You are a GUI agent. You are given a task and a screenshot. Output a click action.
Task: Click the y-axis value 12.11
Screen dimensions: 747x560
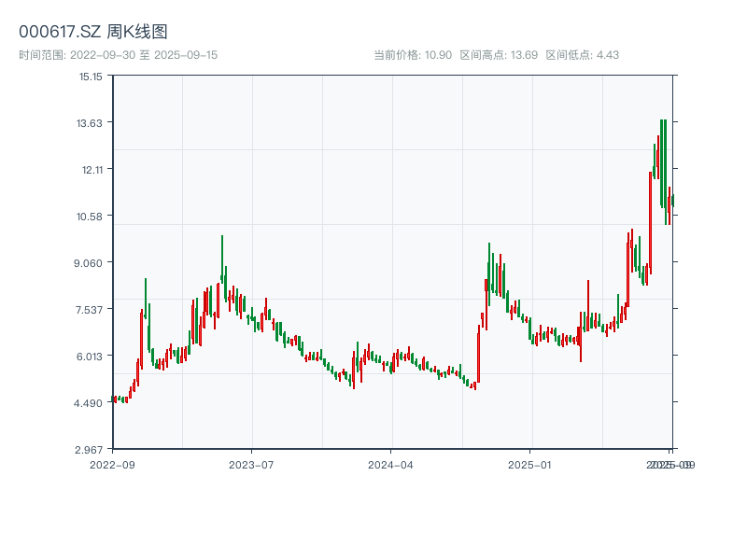(92, 170)
